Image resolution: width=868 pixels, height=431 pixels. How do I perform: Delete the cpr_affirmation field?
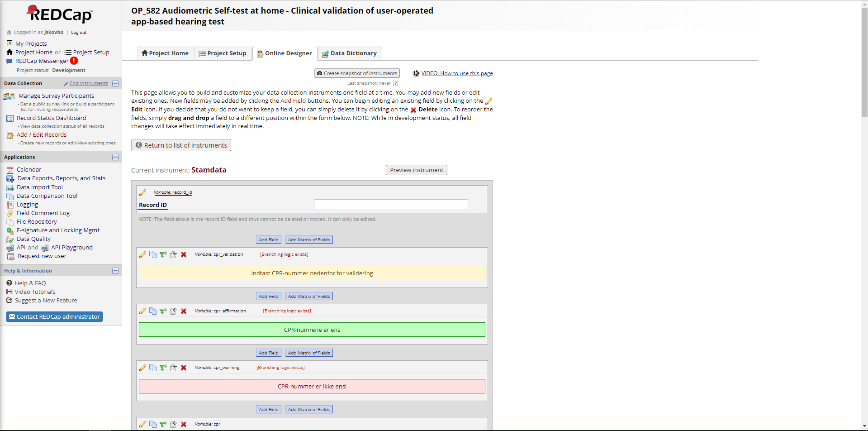click(184, 311)
